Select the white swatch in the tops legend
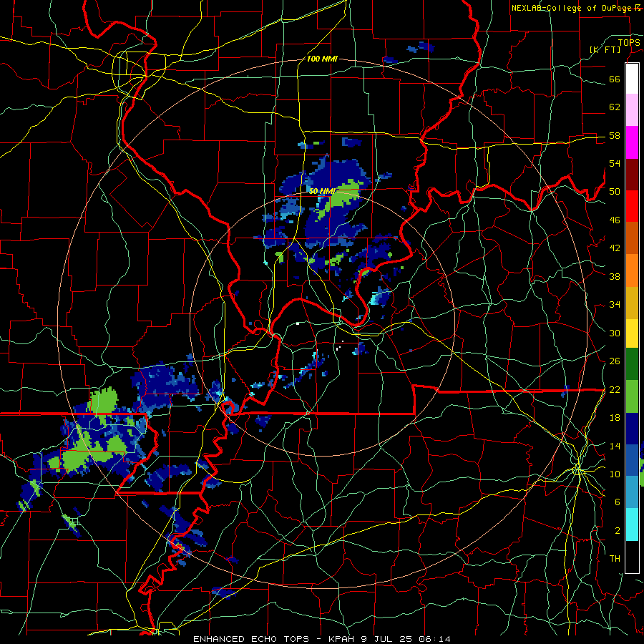 [x=632, y=79]
